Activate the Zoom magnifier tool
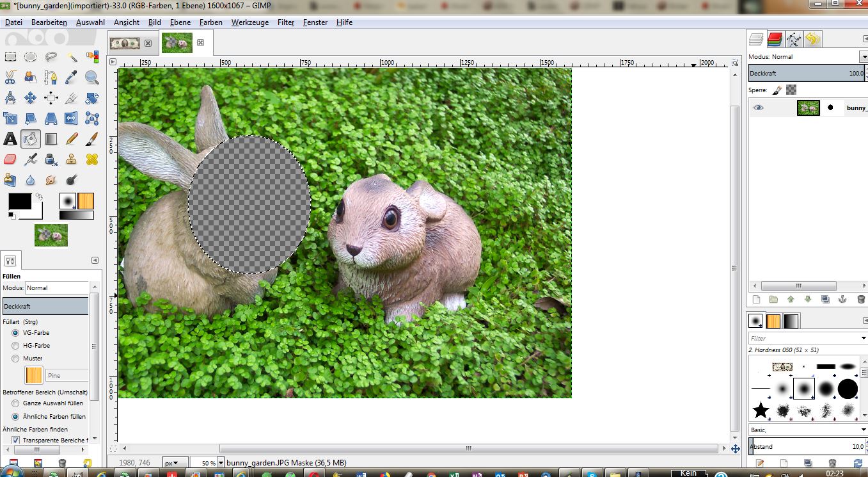868x477 pixels. point(92,77)
